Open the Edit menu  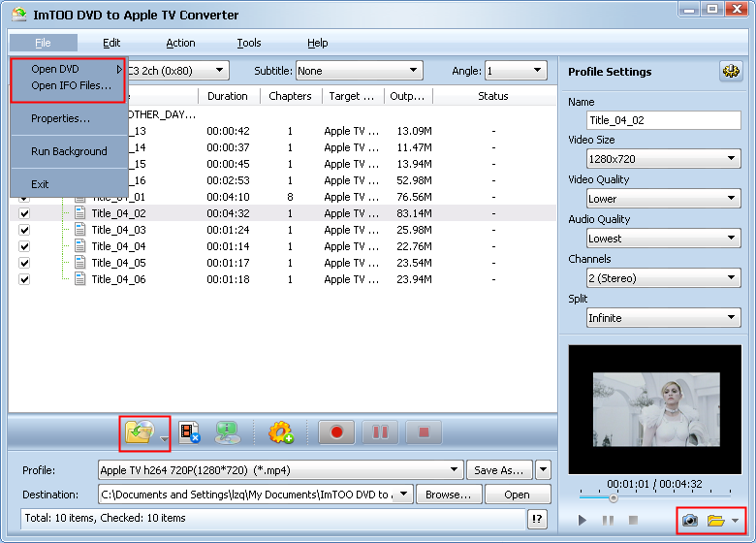(x=111, y=43)
